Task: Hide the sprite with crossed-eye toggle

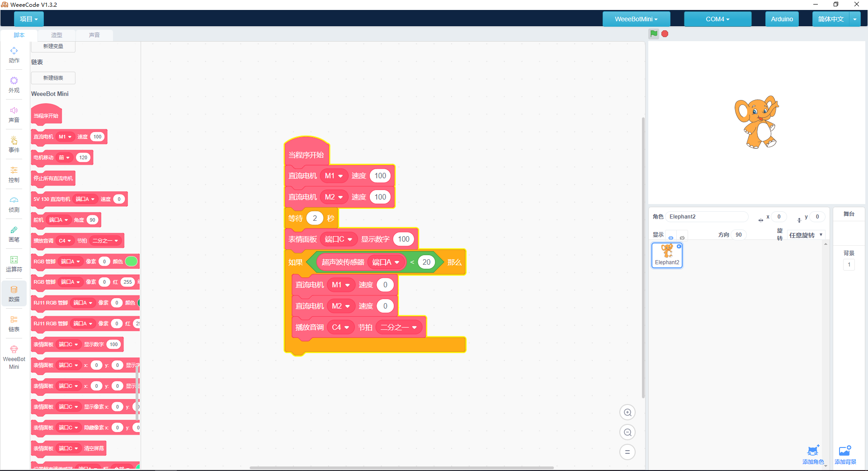Action: pos(682,238)
